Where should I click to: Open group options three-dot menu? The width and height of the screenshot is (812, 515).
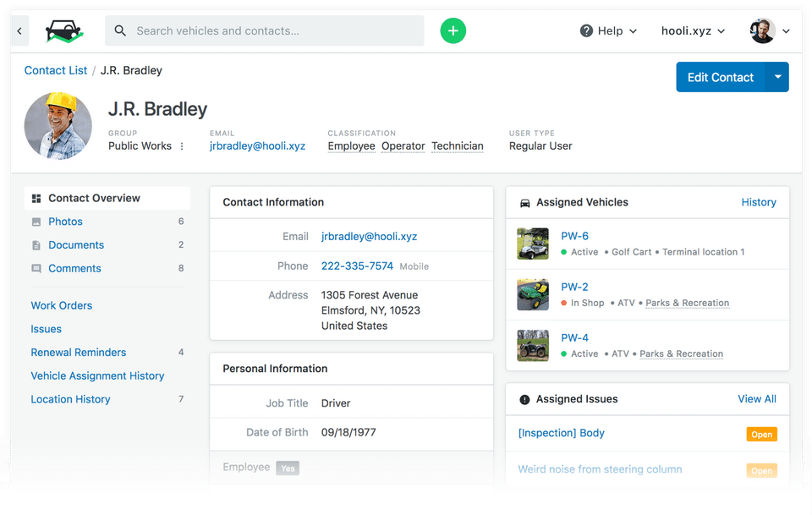click(182, 146)
